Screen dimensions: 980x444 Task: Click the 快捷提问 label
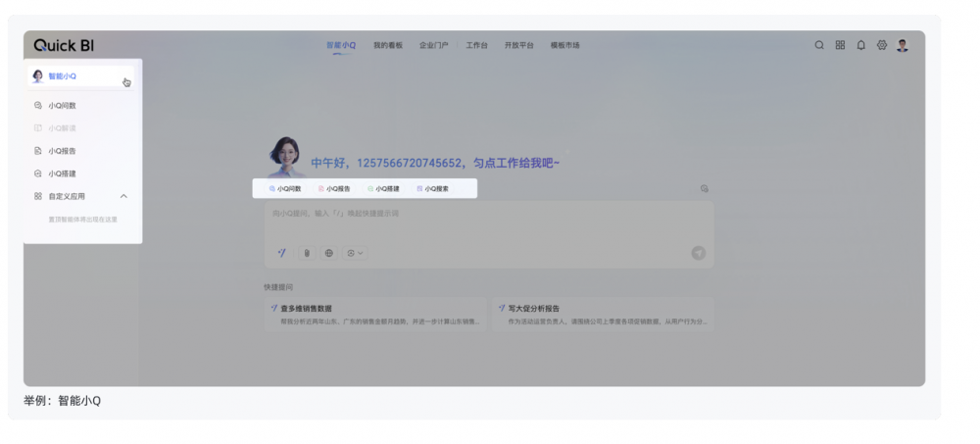(x=278, y=287)
